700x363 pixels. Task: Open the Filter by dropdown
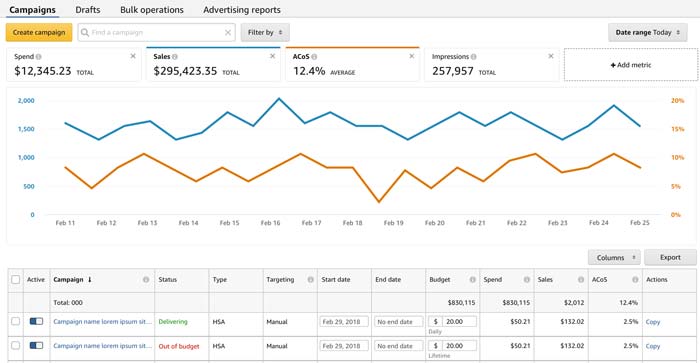coord(265,33)
